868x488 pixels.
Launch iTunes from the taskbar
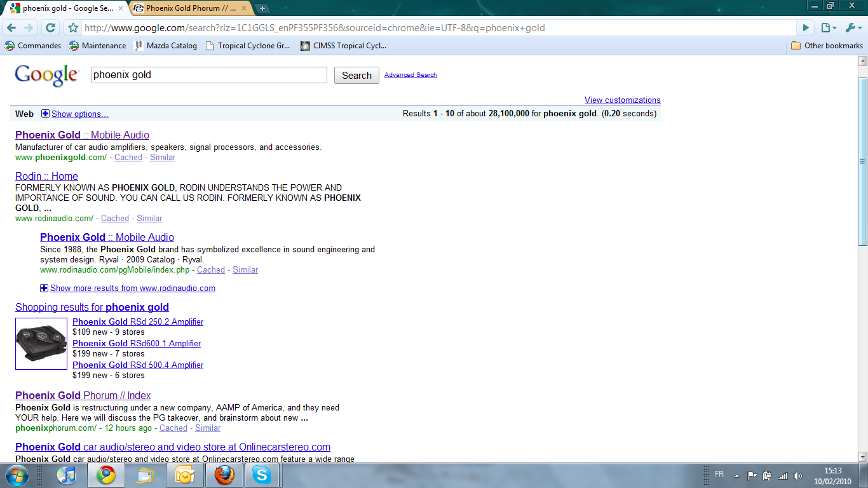(66, 475)
